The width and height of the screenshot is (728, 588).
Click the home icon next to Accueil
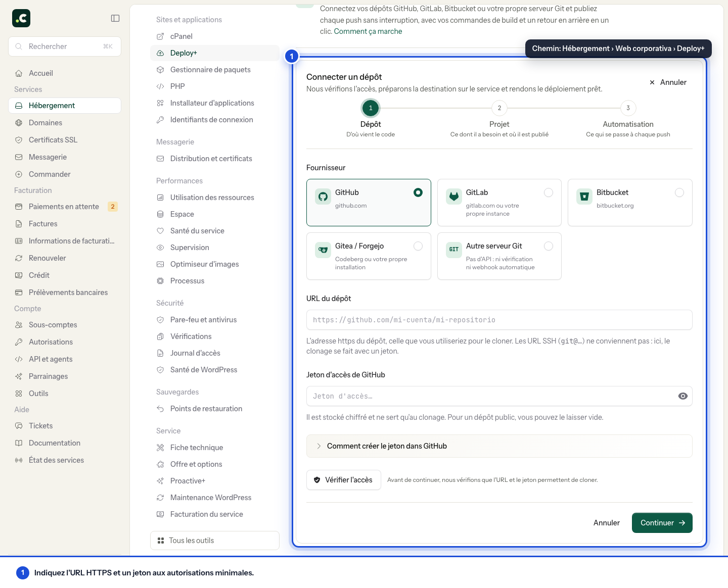coord(19,73)
